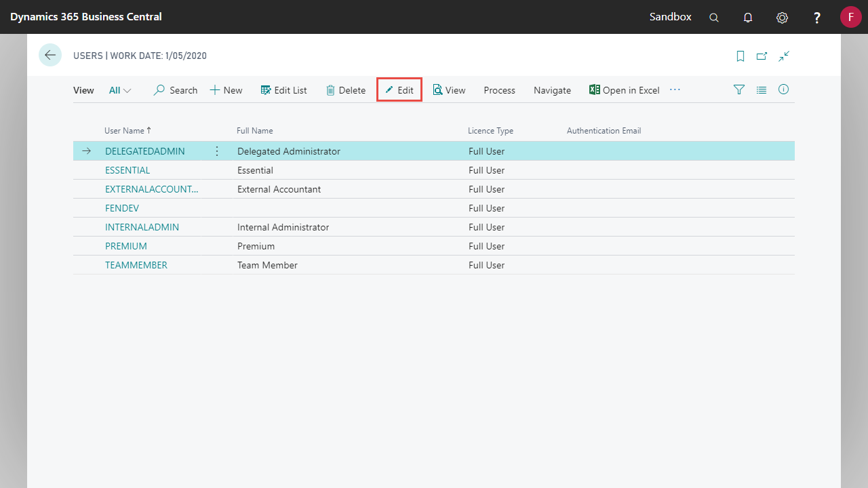Click the row selector arrow for DELEGATEDADMIN
Image resolution: width=868 pixels, height=488 pixels.
86,151
